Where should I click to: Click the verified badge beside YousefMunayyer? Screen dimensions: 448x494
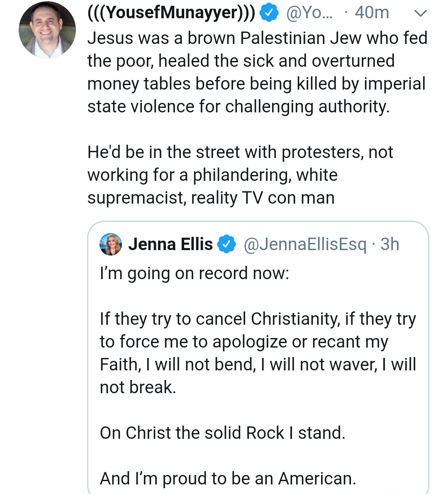pos(268,13)
